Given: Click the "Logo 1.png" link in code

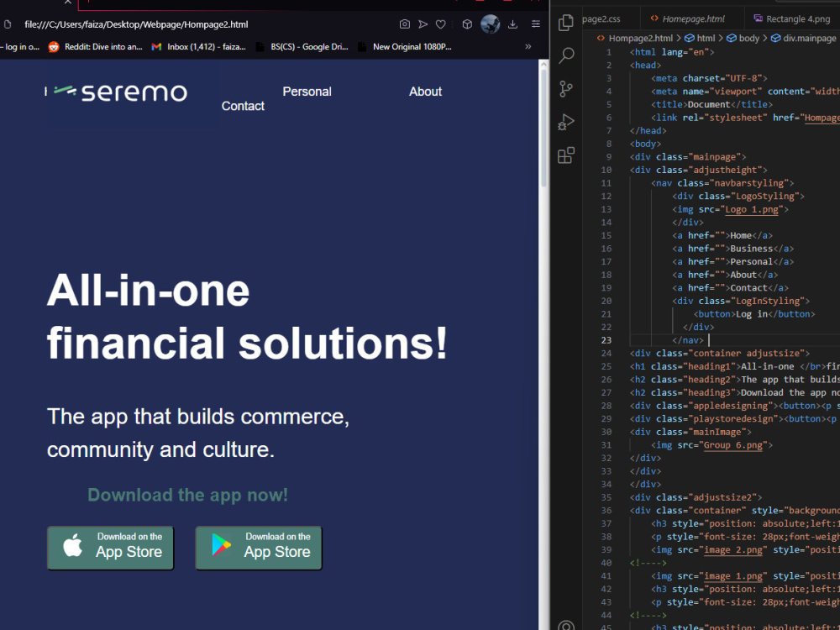Looking at the screenshot, I should coord(751,209).
